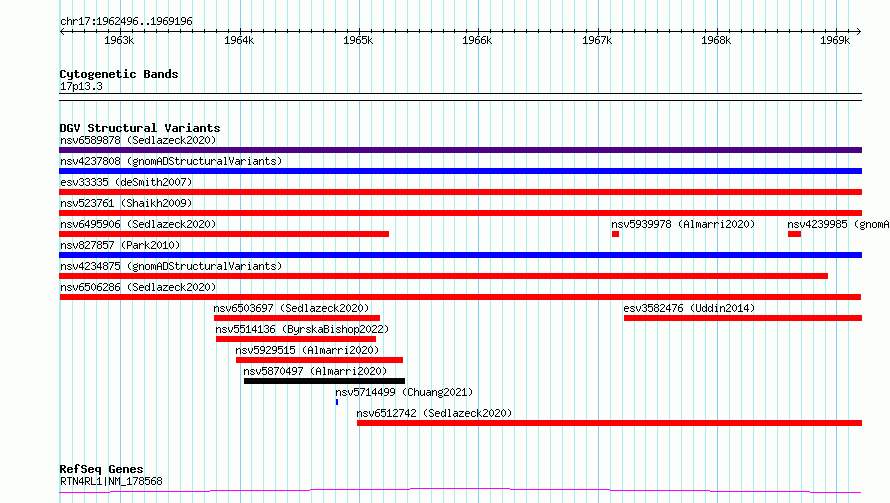
Task: Click the left arrowhead of the ruler
Action: [62, 32]
